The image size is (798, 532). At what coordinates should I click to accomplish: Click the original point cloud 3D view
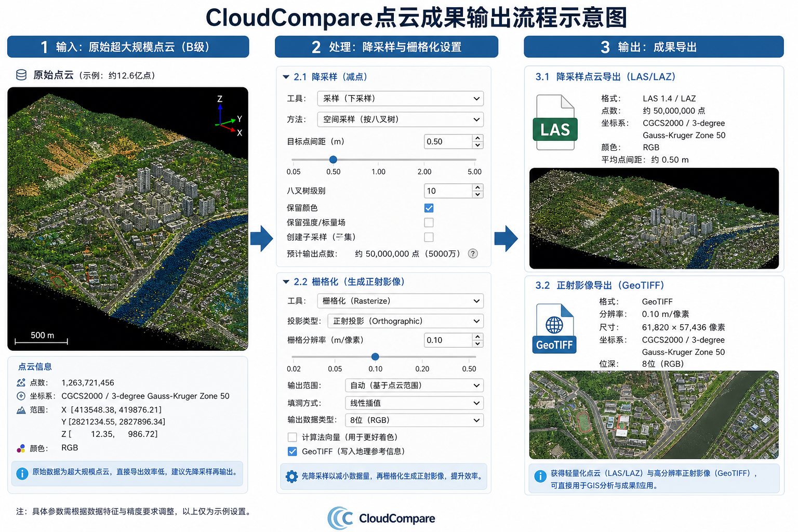[x=128, y=219]
